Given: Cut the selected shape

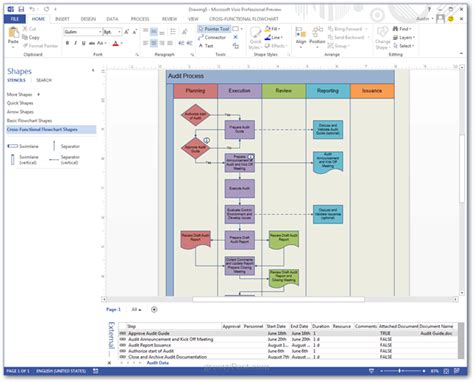Looking at the screenshot, I should click(29, 29).
